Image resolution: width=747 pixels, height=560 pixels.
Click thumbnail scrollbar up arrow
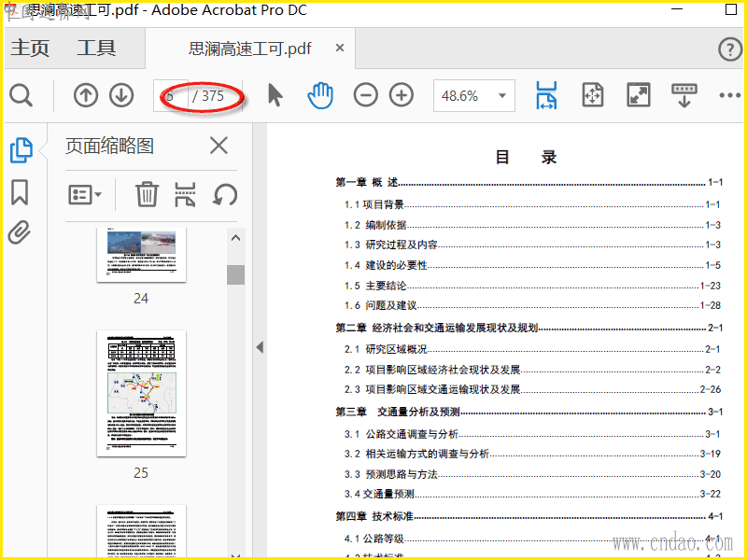coord(235,238)
